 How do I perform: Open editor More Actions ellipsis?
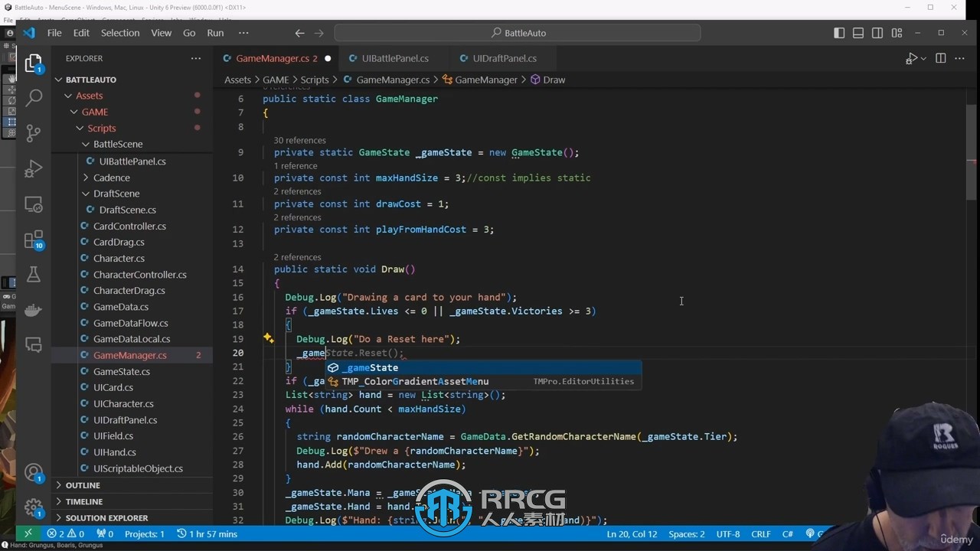tap(961, 58)
